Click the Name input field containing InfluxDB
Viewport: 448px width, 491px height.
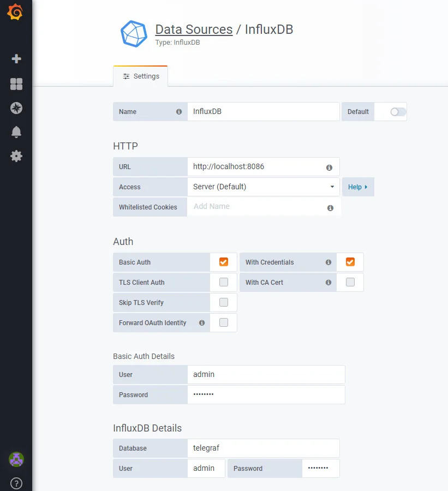pos(264,111)
